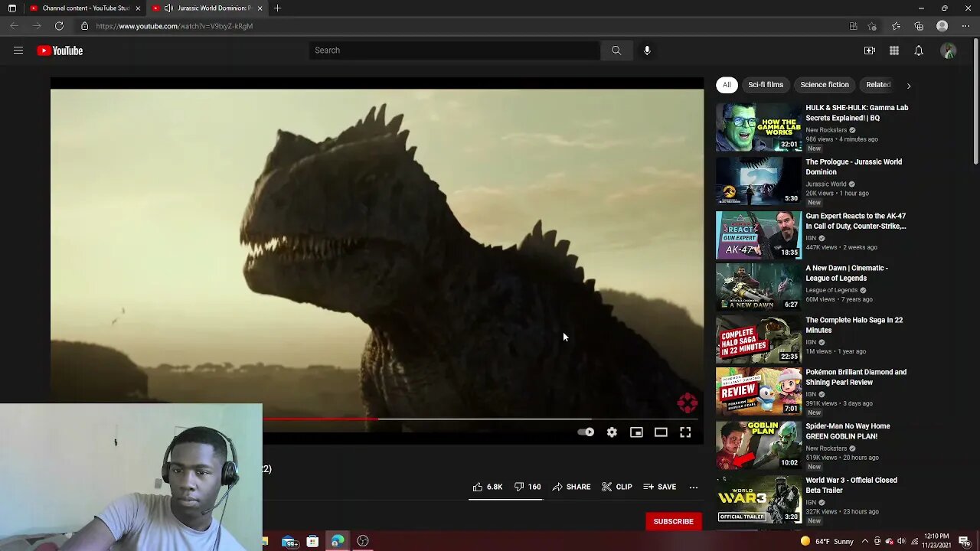Like the video with 6.8K likes
This screenshot has width=980, height=551.
(x=487, y=487)
